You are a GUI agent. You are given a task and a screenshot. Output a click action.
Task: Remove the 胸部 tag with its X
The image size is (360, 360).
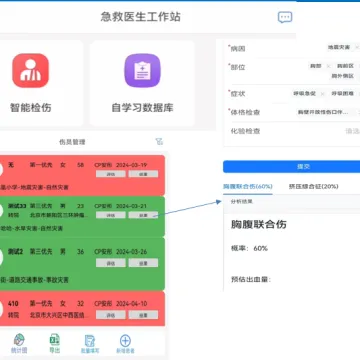pos(328,66)
